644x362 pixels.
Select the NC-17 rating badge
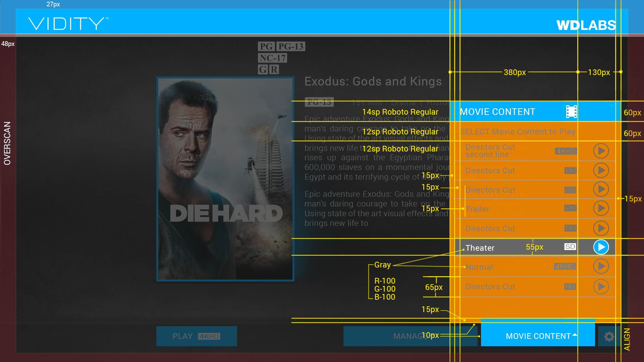273,58
